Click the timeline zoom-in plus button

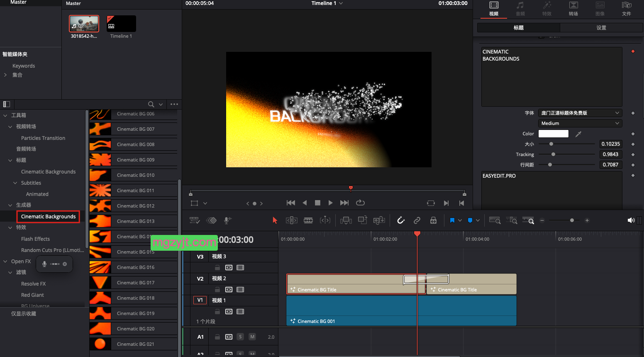pos(587,220)
